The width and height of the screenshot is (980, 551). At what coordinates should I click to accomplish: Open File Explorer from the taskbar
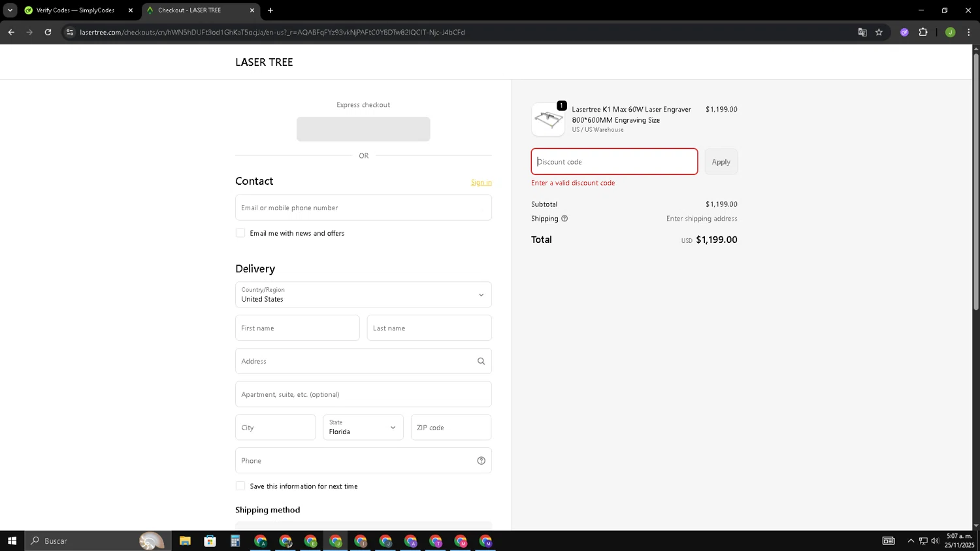point(185,541)
